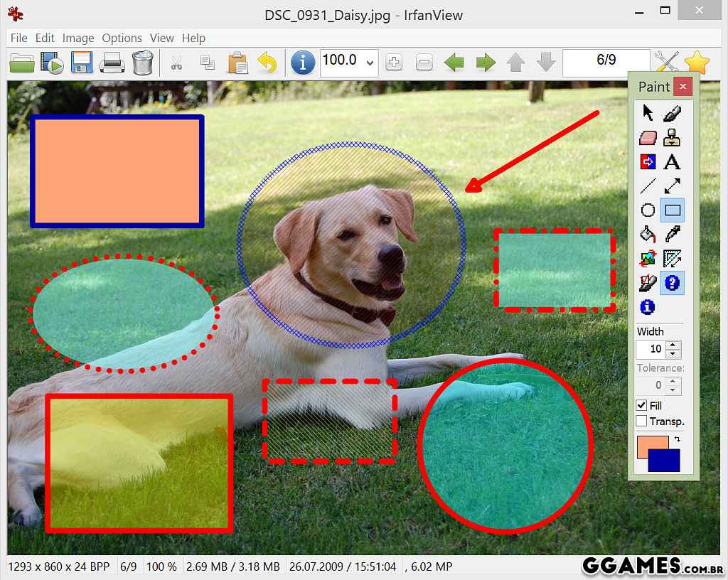728x580 pixels.
Task: Pick the Color picker eyedropper tool
Action: tap(672, 234)
